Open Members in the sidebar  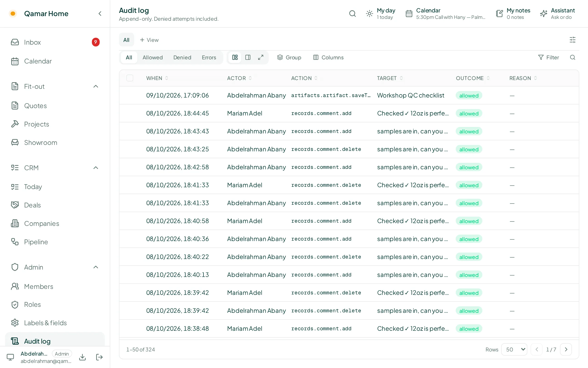[55, 287]
